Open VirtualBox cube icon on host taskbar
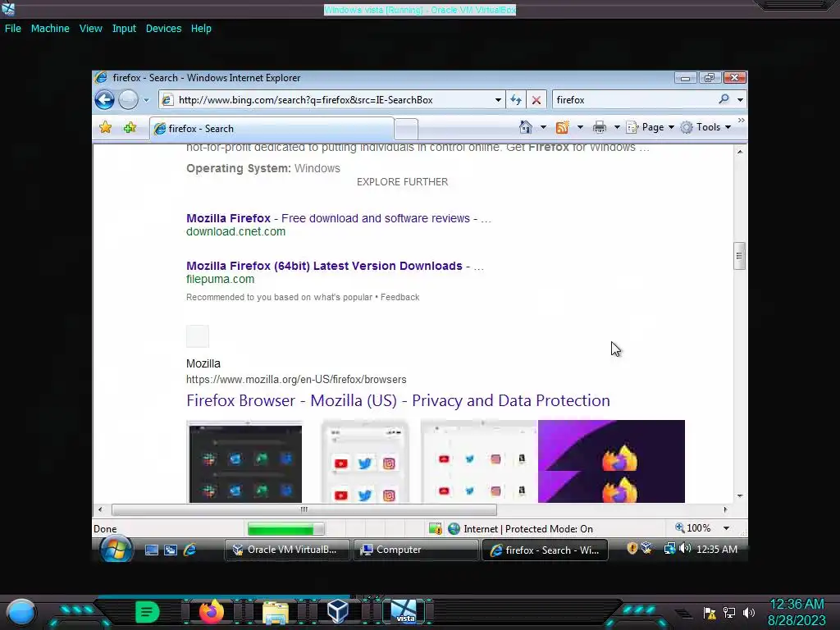Screen dimensions: 840x630 (x=338, y=611)
